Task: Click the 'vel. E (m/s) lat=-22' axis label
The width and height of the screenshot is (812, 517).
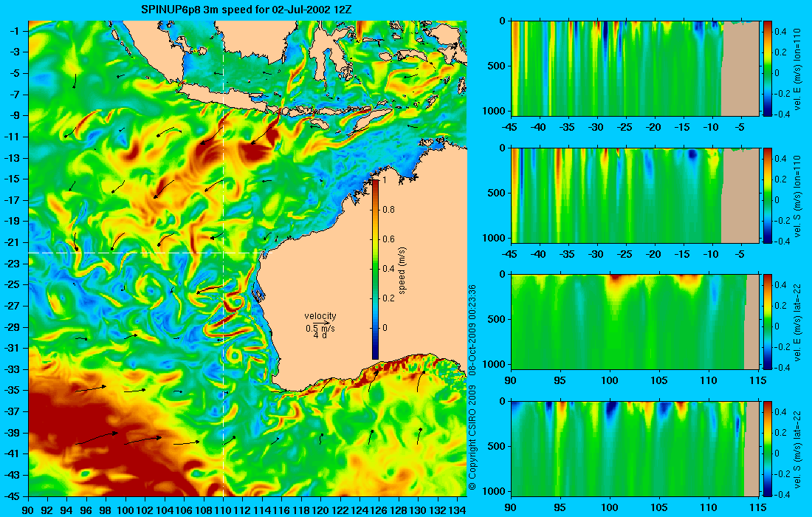Action: click(798, 322)
